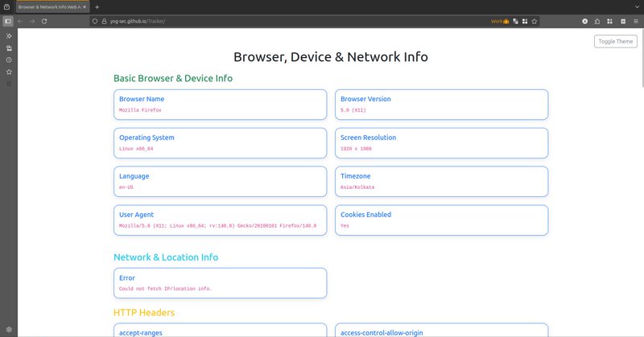Expand the list all tabs chevron
This screenshot has width=644, height=337.
637,7
